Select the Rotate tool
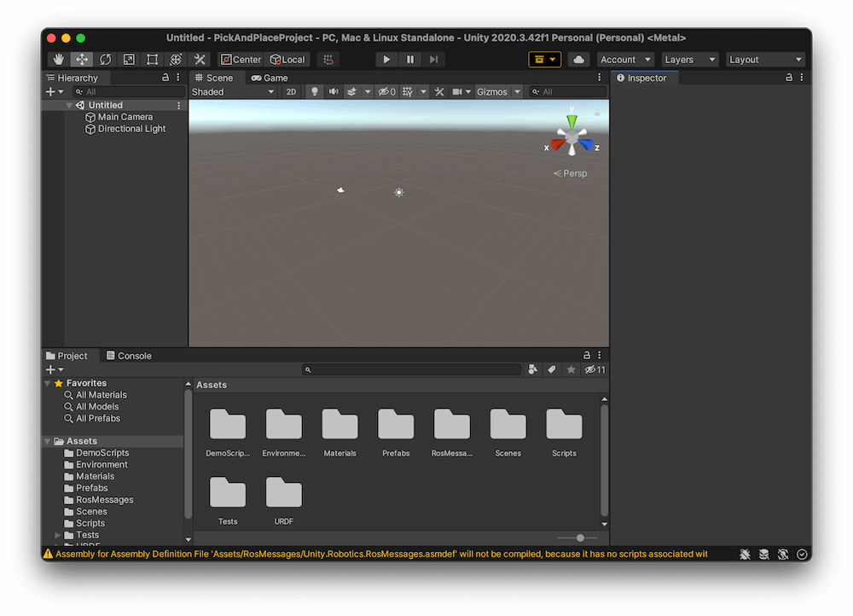The height and width of the screenshot is (616, 853). click(106, 60)
